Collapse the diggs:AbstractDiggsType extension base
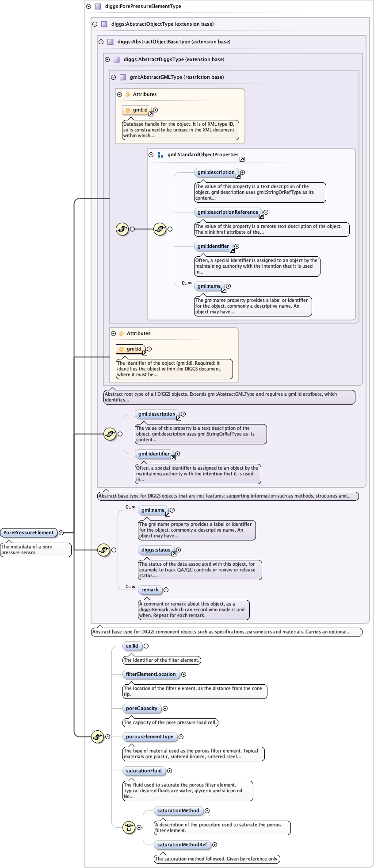Image resolution: width=374 pixels, height=868 pixels. (x=107, y=60)
